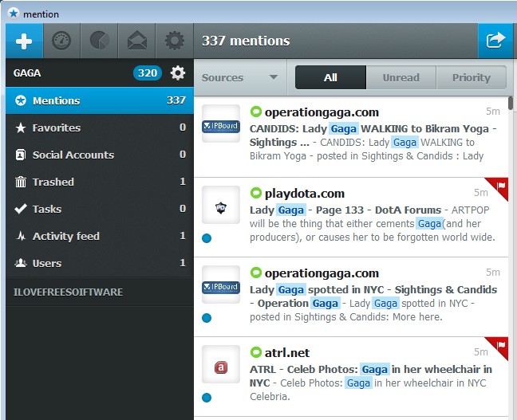Toggle unread dot on playdota.com mention
Screen dimensions: 517x420
207,238
